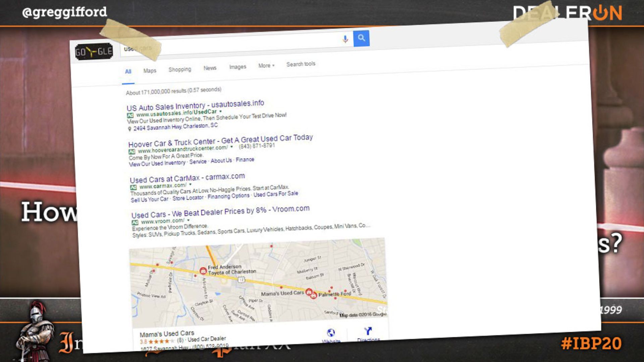Open the Google doodle logo
Screen dimensions: 644x362
(94, 52)
